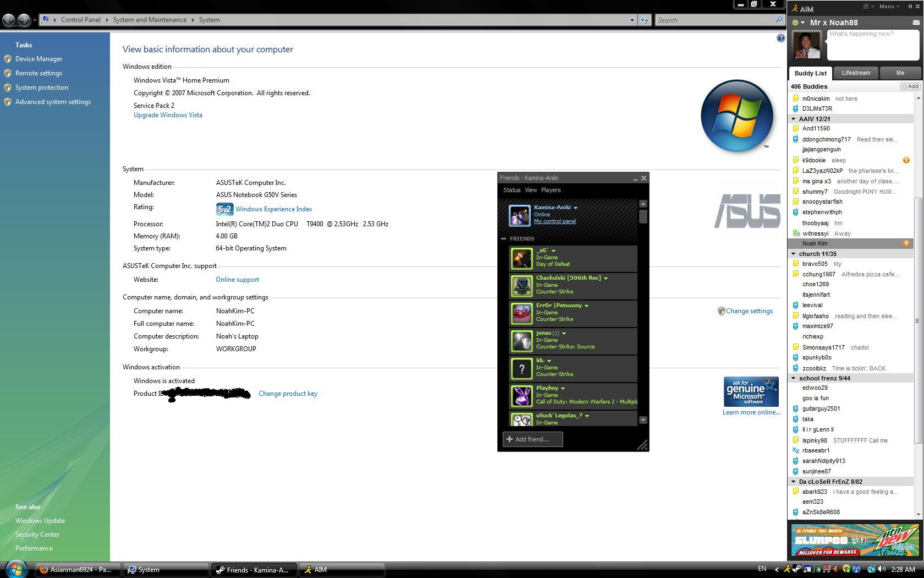Viewport: 924px width, 578px height.
Task: Click the Steam icon in system tray
Action: [797, 569]
